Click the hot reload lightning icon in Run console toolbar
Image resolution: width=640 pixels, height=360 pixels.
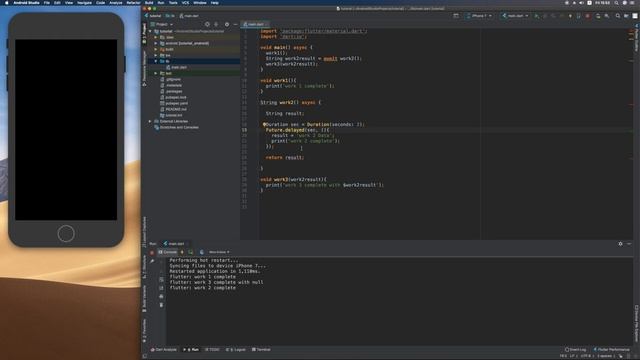click(182, 252)
